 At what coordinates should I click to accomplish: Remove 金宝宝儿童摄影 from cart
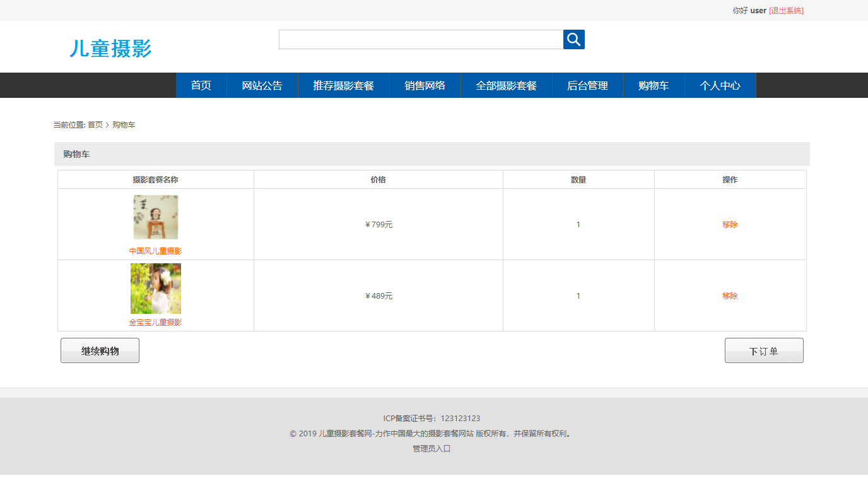pyautogui.click(x=729, y=295)
